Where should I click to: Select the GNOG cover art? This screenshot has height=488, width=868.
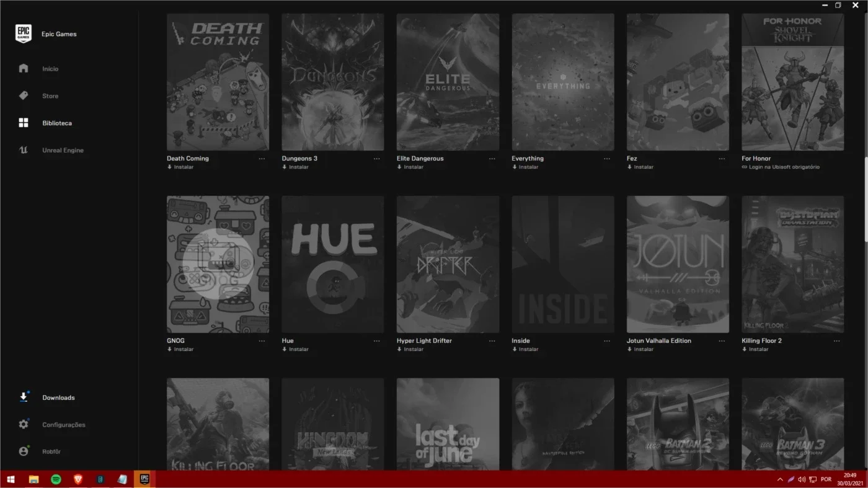pyautogui.click(x=218, y=264)
